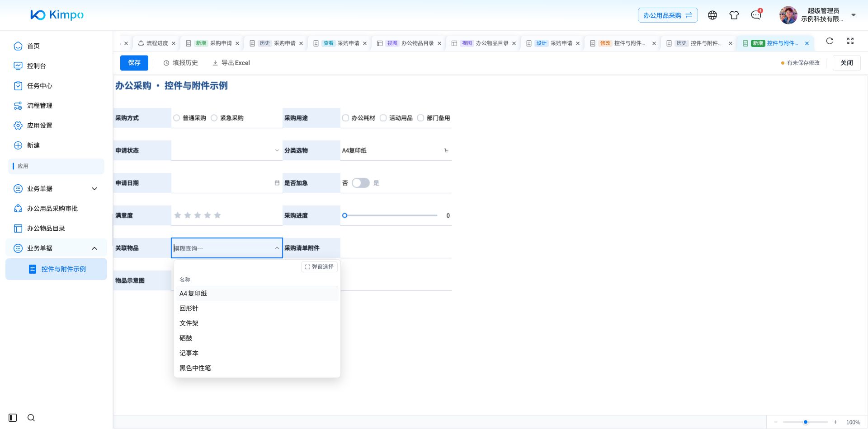This screenshot has height=429, width=868.
Task: Click the 填报历史 button
Action: pos(180,63)
